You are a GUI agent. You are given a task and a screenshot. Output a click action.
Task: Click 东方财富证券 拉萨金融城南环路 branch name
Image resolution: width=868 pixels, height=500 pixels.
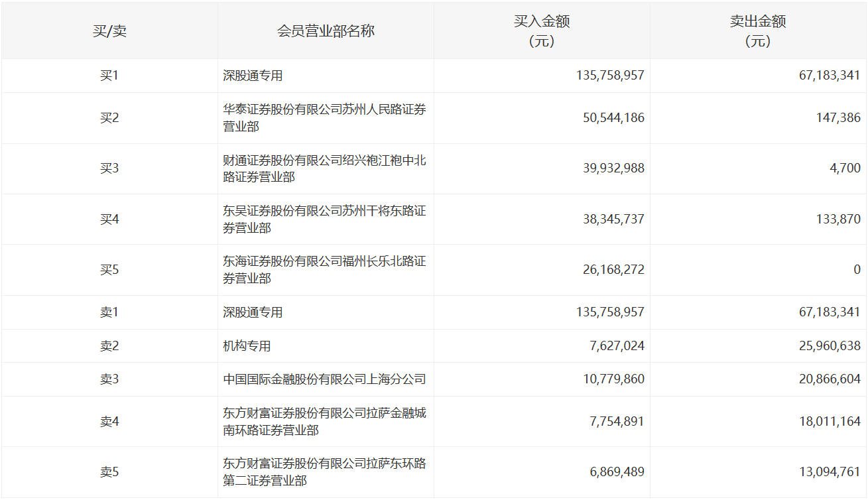(324, 422)
